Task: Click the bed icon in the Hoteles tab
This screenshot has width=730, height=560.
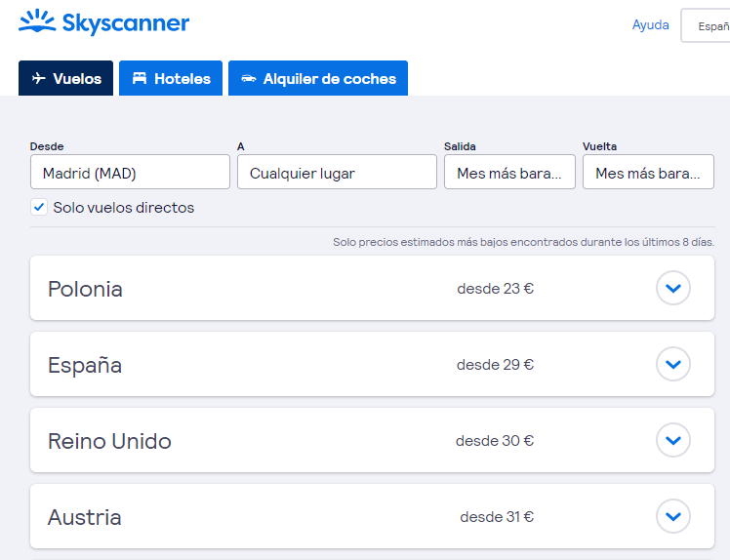Action: (x=140, y=78)
